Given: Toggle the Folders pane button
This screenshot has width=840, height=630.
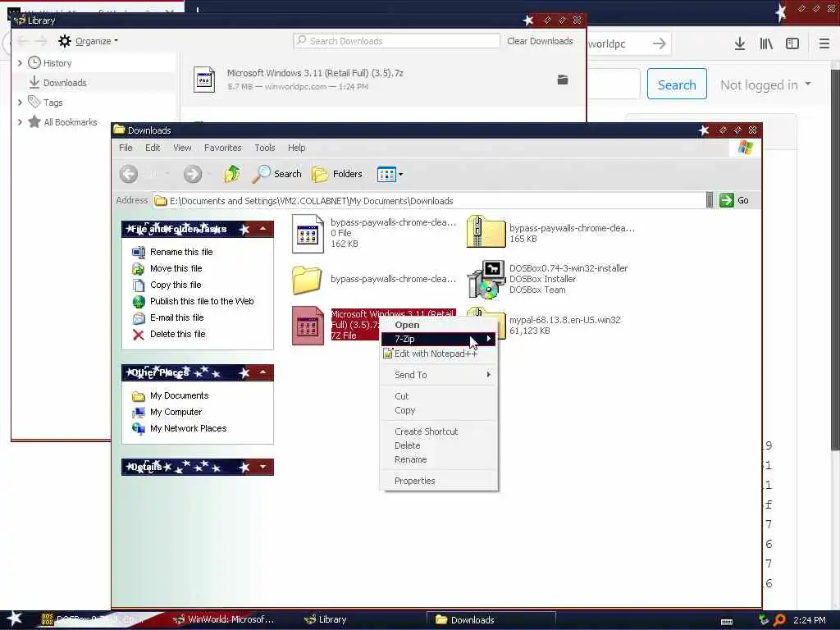Looking at the screenshot, I should tap(337, 174).
